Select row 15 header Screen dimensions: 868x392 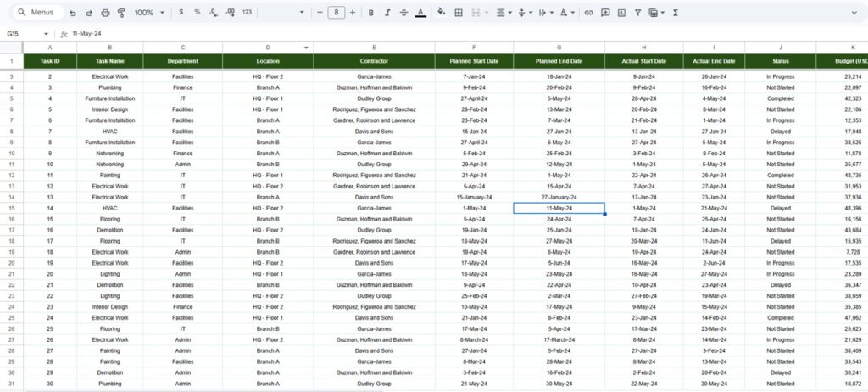pyautogui.click(x=12, y=208)
